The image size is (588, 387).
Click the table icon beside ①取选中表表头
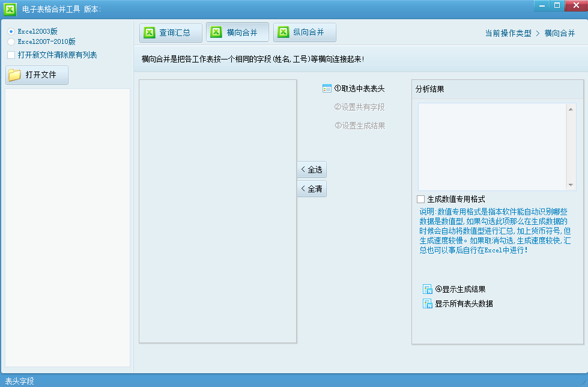coord(327,88)
